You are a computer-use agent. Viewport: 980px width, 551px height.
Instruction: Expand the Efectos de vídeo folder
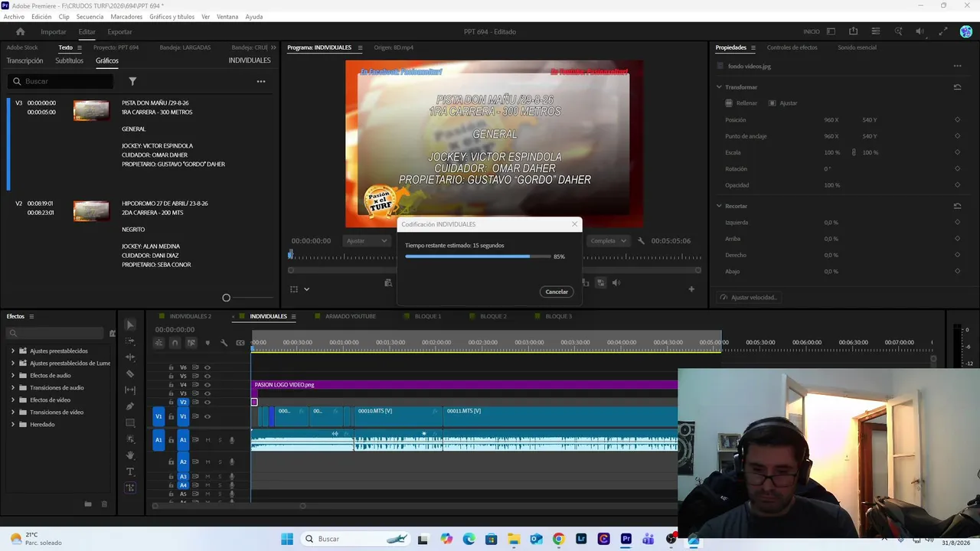(x=13, y=400)
